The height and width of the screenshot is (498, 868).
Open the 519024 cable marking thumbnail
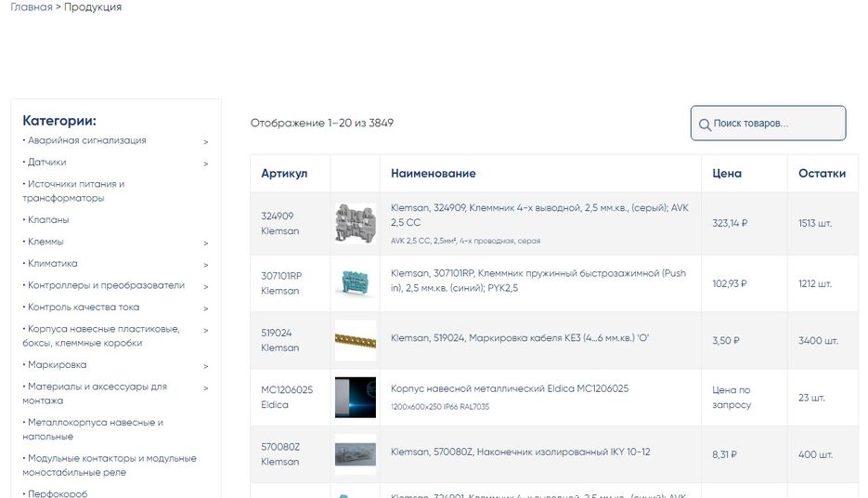point(356,340)
